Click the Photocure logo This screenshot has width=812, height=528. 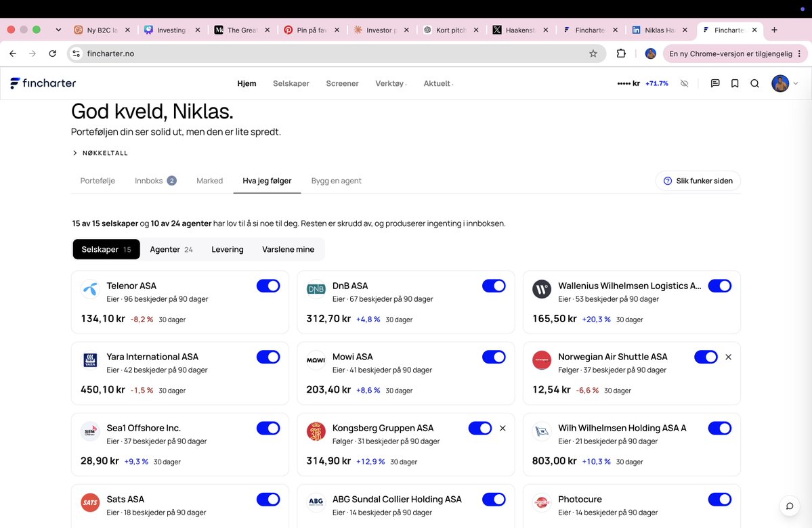pos(542,502)
